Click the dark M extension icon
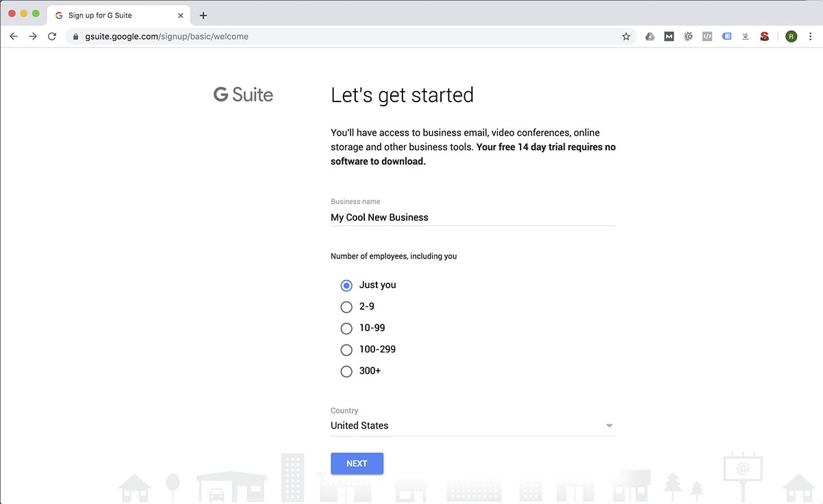823x504 pixels. click(669, 36)
